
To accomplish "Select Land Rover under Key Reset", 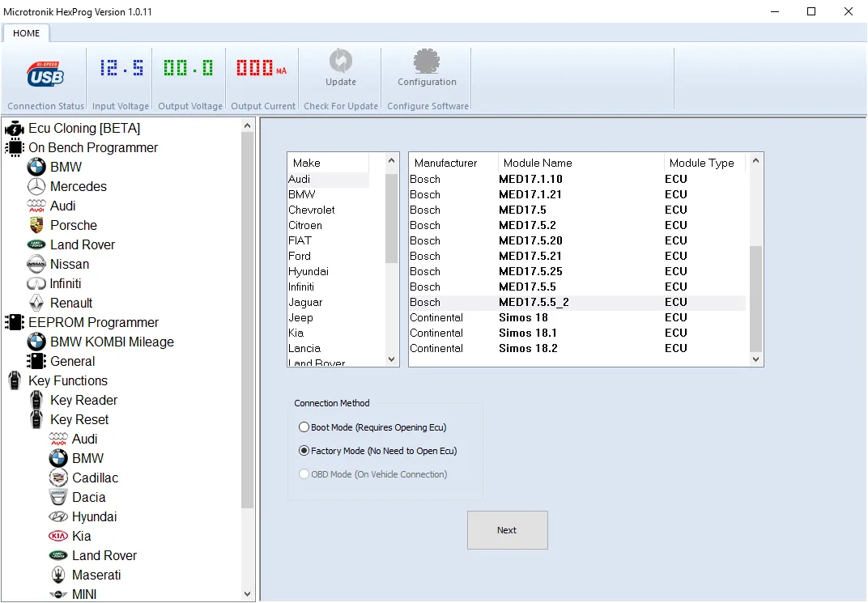I will click(x=104, y=555).
